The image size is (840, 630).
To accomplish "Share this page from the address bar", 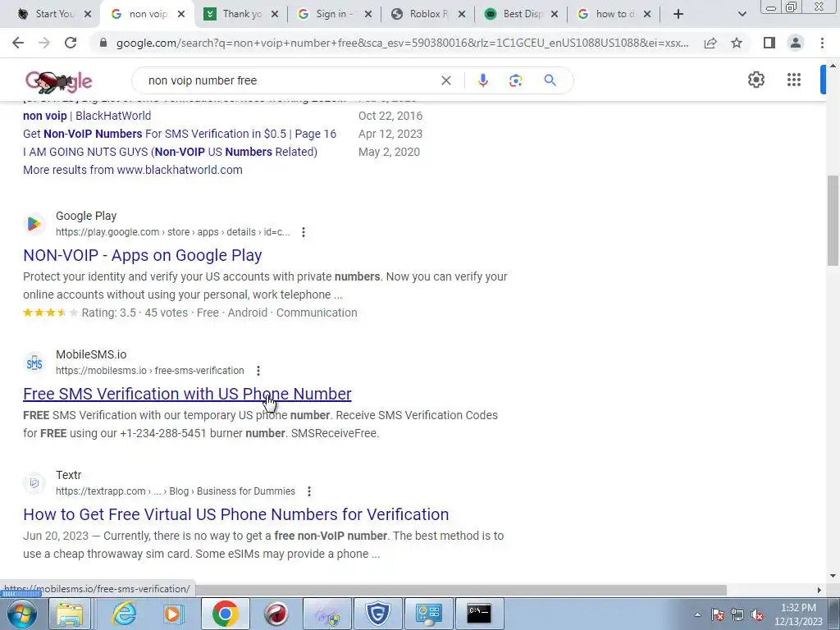I will pos(710,43).
